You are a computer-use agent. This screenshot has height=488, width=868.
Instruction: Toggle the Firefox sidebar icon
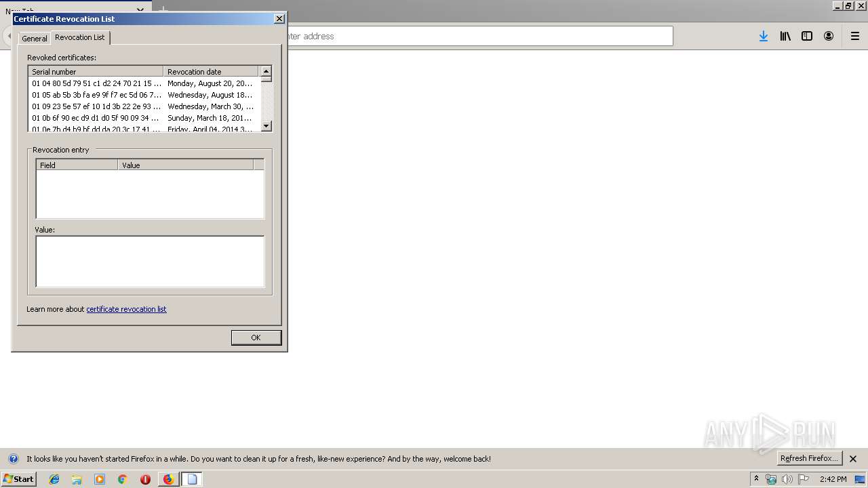(x=807, y=37)
